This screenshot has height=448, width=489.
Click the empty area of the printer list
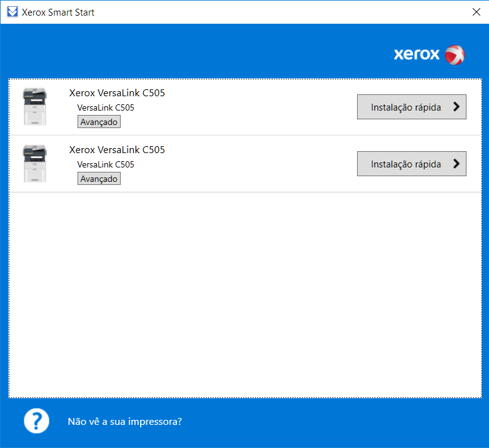(x=244, y=294)
